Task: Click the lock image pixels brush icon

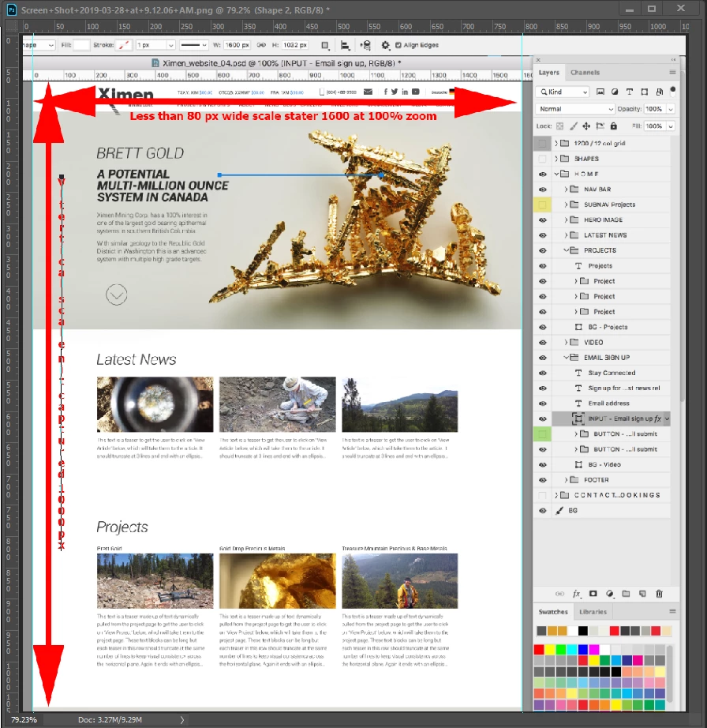Action: [x=574, y=126]
